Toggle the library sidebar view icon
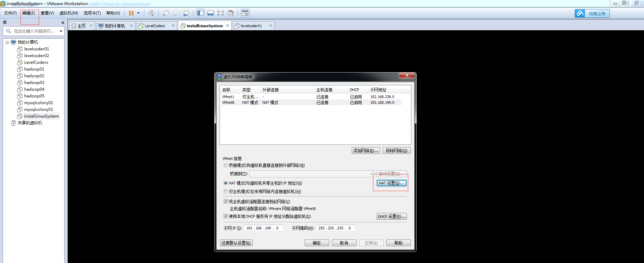This screenshot has height=263, width=644. [x=200, y=13]
